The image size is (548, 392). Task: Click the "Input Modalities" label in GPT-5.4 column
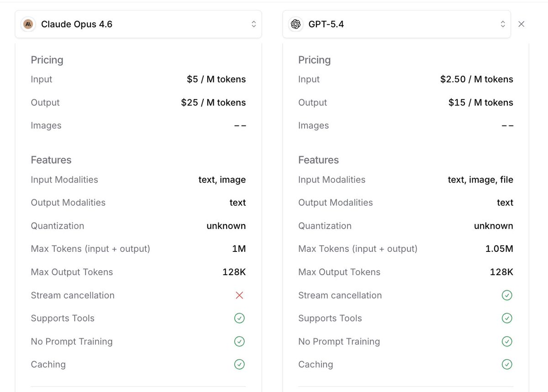pyautogui.click(x=332, y=180)
